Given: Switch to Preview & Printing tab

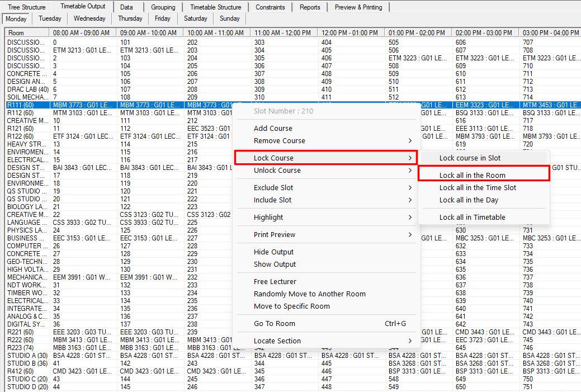Looking at the screenshot, I should 358,7.
